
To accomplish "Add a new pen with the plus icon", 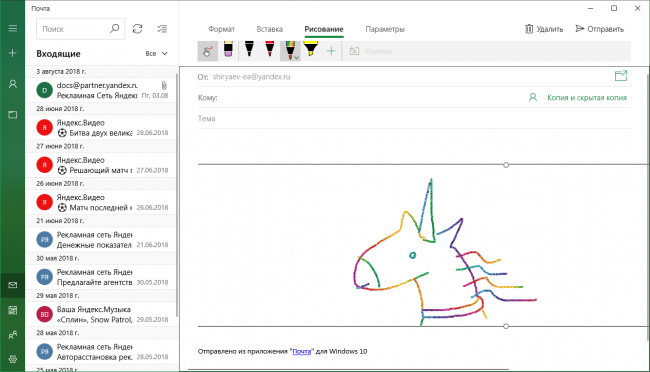I will [331, 51].
